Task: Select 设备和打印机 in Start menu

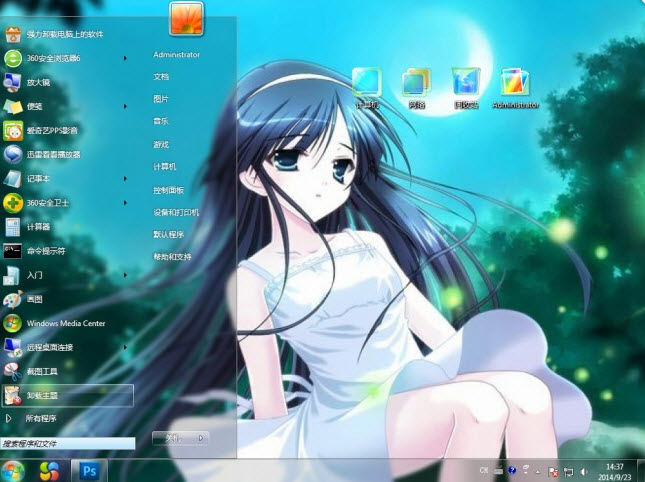Action: 176,212
